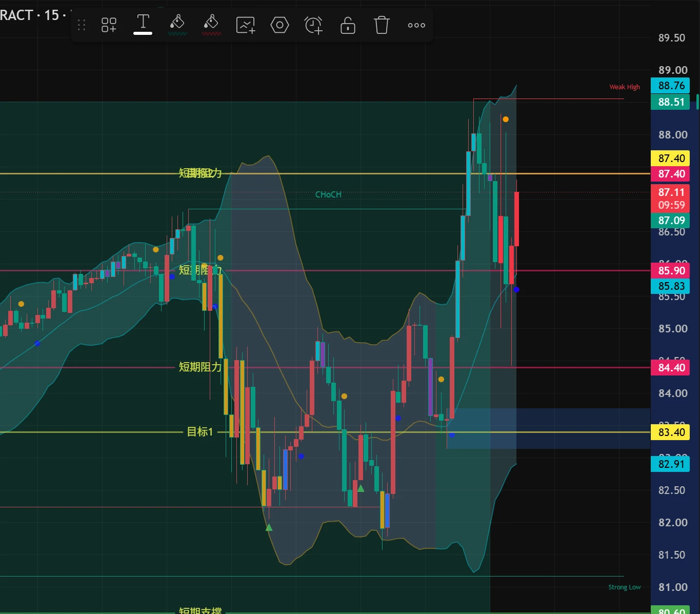This screenshot has height=614, width=700.
Task: Select the CHoCH label
Action: tap(328, 194)
